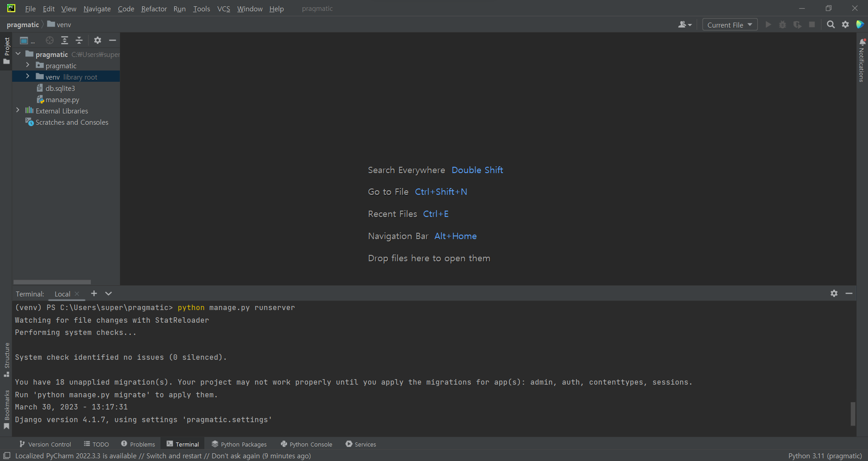The height and width of the screenshot is (461, 868).
Task: Click Collapse All icon in Project panel
Action: (x=79, y=40)
